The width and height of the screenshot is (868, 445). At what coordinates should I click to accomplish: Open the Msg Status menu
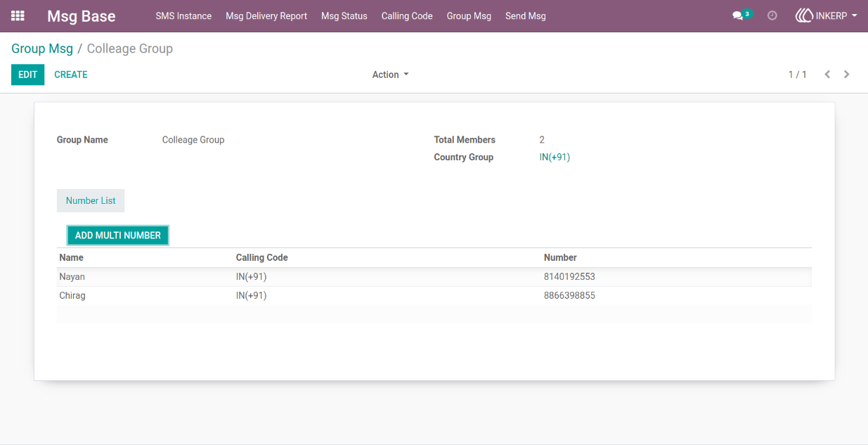(344, 15)
